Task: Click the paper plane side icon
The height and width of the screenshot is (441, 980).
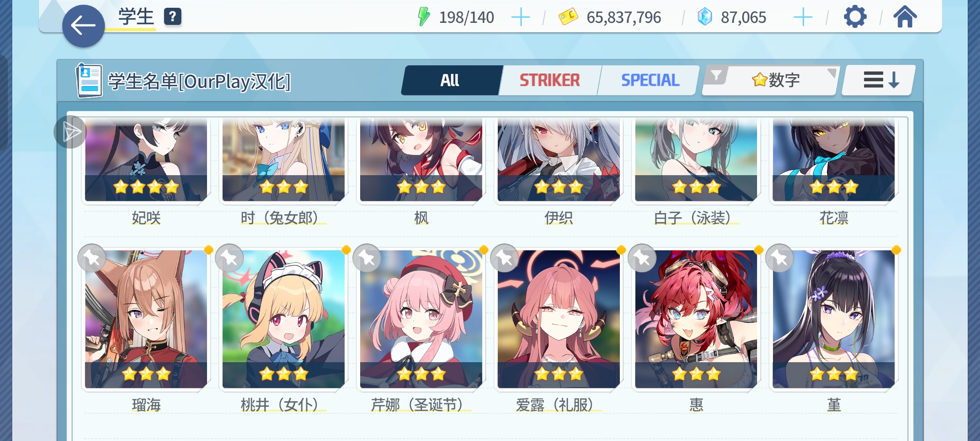Action: [71, 132]
